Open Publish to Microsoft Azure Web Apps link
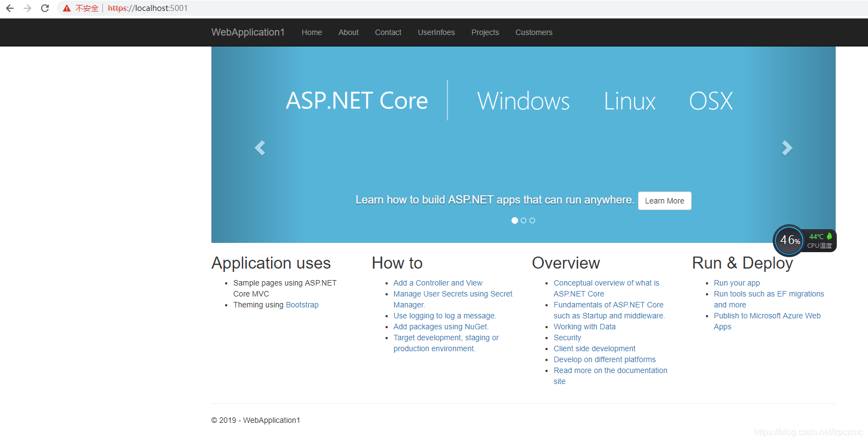The width and height of the screenshot is (868, 442). tap(767, 321)
